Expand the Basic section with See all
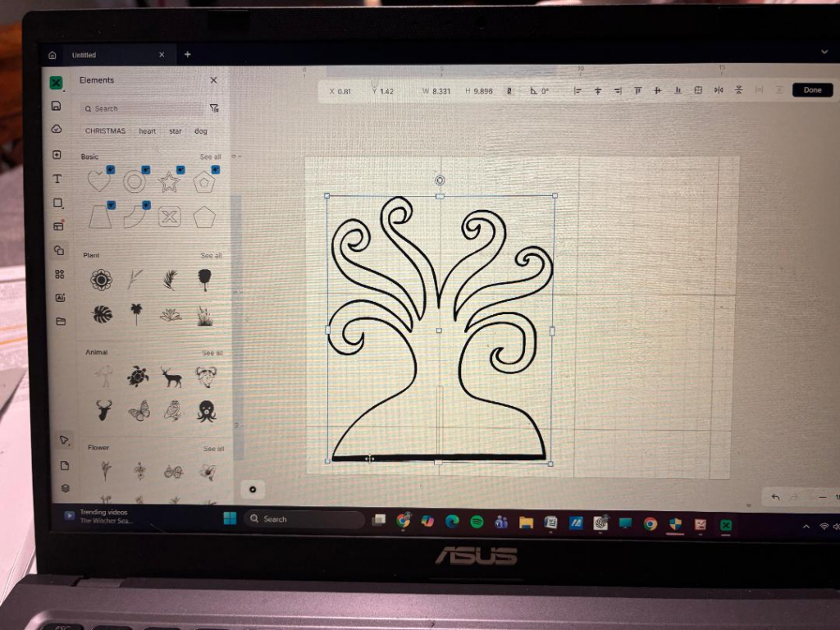 pos(211,157)
